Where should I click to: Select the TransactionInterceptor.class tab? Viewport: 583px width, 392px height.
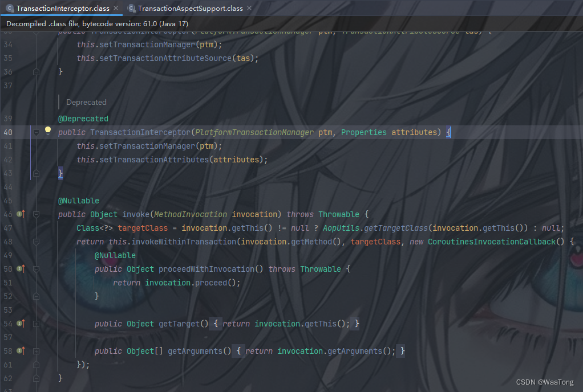pyautogui.click(x=63, y=9)
